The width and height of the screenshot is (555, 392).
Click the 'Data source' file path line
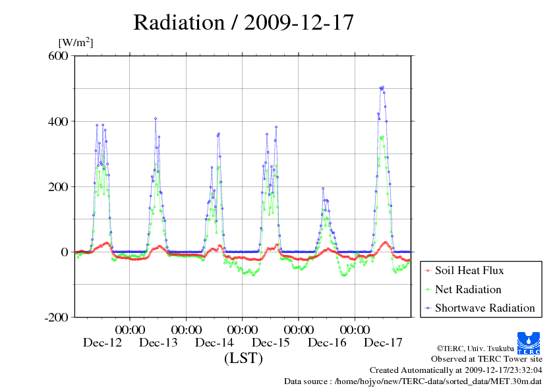pyautogui.click(x=413, y=381)
